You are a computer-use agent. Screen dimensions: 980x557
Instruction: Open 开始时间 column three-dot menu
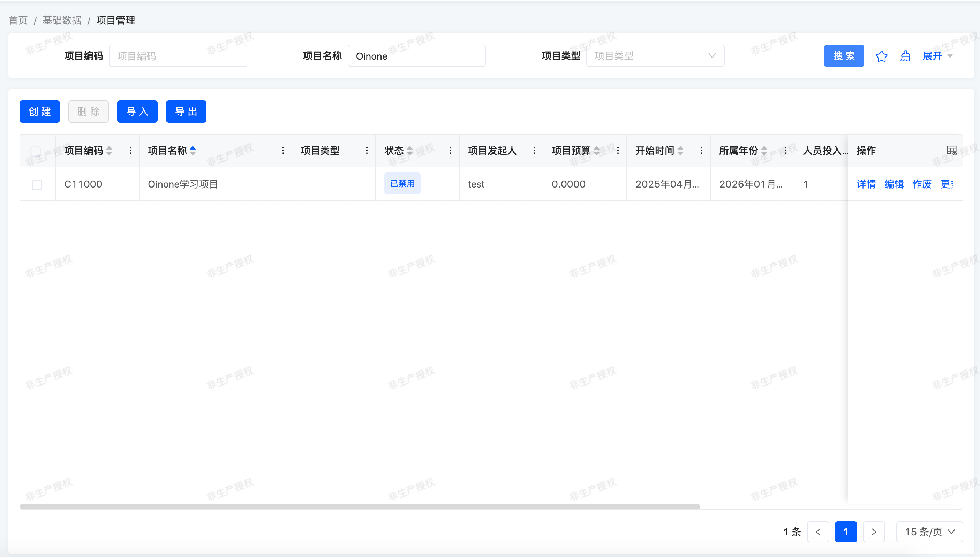(x=701, y=151)
